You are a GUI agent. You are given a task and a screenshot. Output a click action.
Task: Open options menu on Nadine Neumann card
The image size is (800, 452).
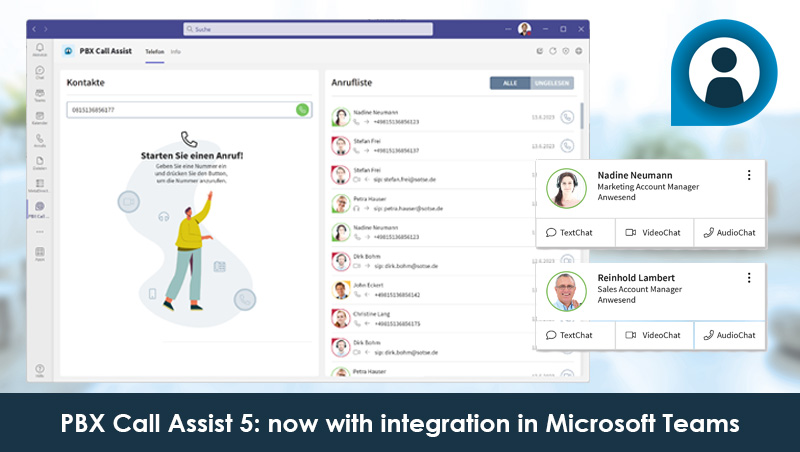[x=749, y=175]
